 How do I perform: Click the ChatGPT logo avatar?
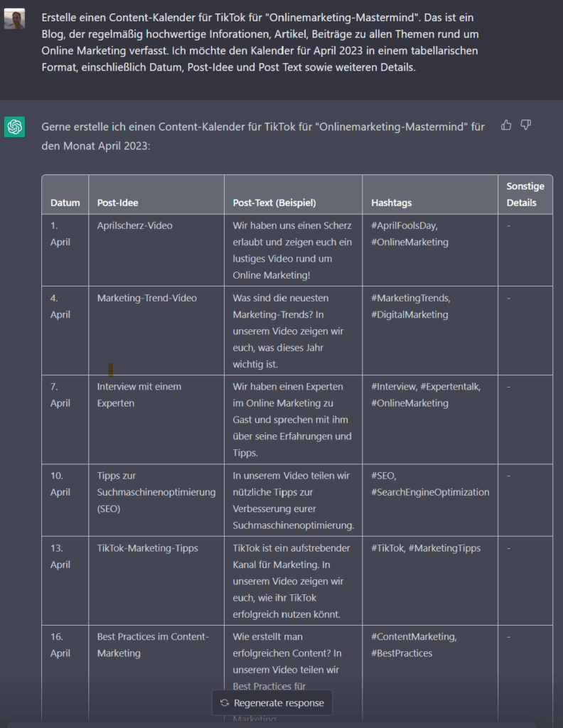(x=14, y=127)
